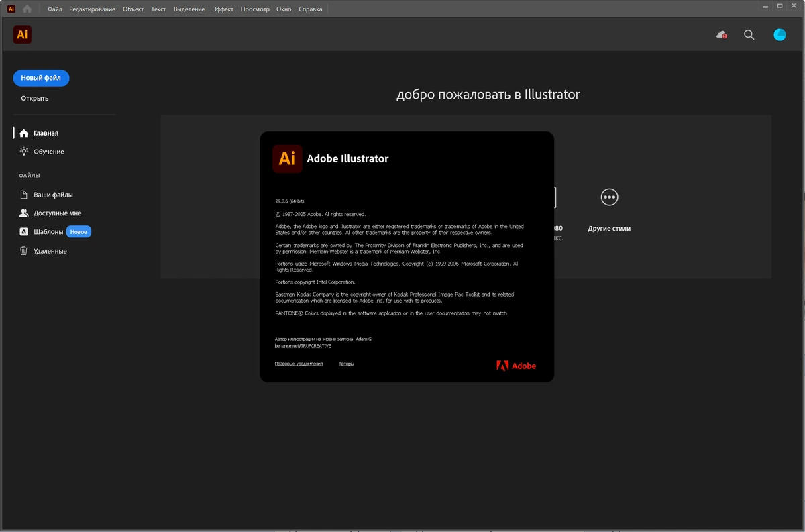Open the Выделение menu

point(189,9)
